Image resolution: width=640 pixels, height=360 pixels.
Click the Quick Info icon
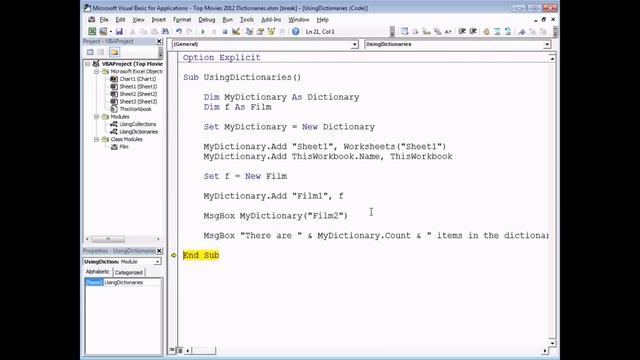click(427, 31)
